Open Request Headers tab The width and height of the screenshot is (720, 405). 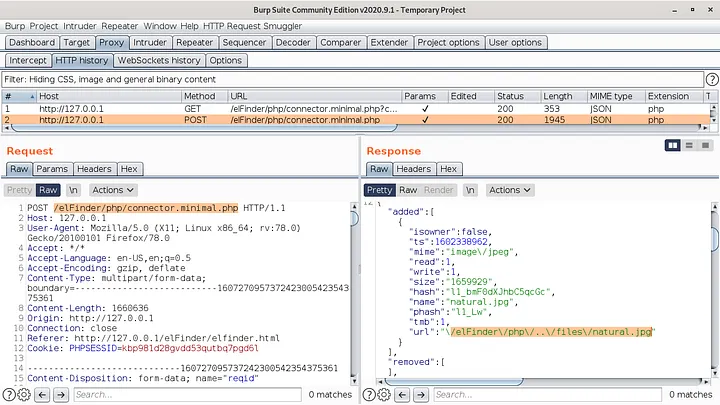[x=94, y=169]
